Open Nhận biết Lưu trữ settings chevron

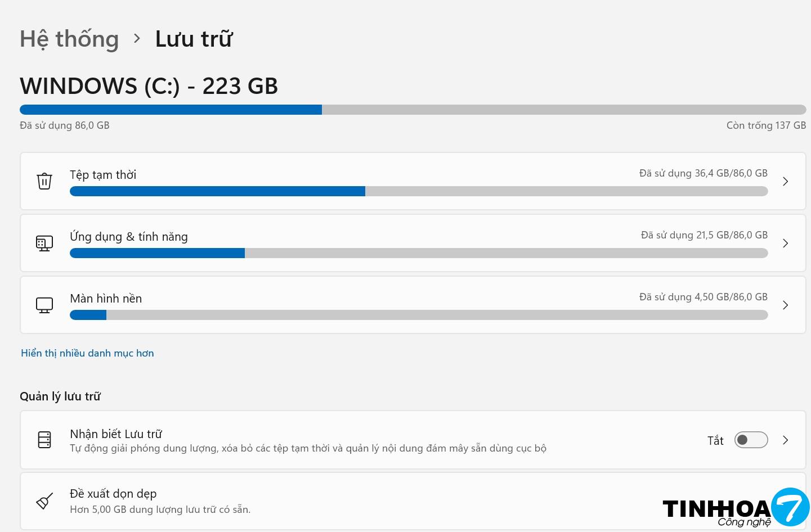(785, 440)
